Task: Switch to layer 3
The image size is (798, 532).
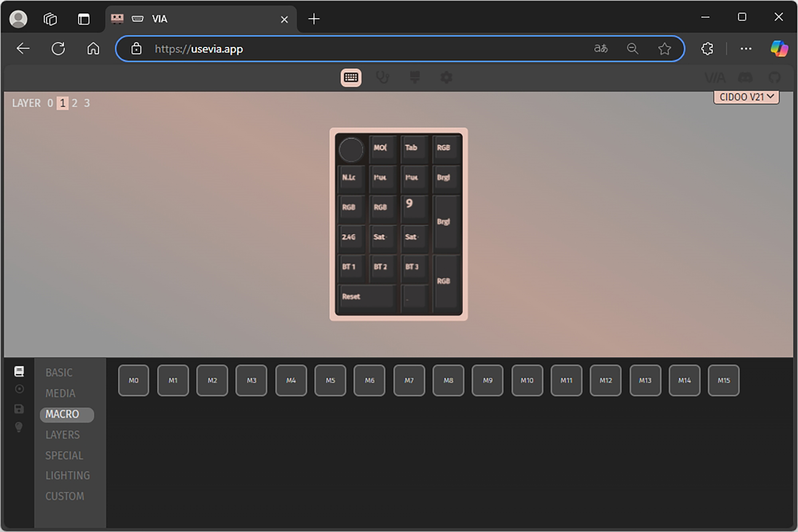Action: point(87,103)
